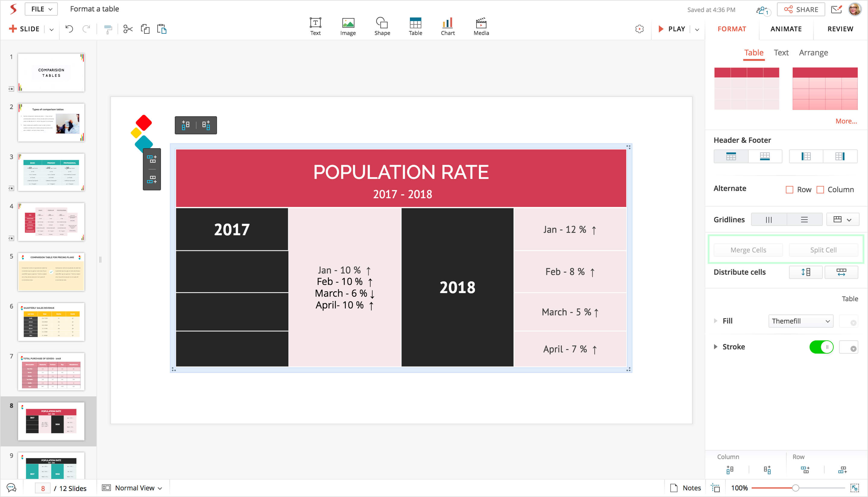Click the vertical gridlines icon
Viewport: 868px width, 497px height.
(x=769, y=220)
